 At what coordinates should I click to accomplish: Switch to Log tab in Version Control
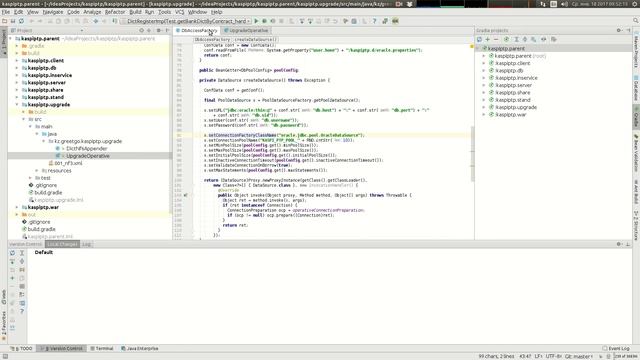[x=87, y=244]
